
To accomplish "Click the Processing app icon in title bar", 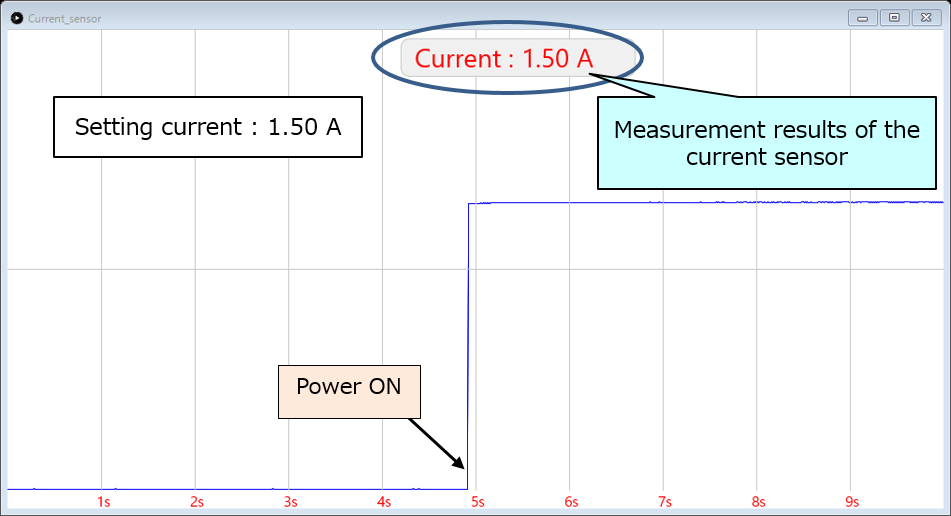I will pyautogui.click(x=16, y=18).
